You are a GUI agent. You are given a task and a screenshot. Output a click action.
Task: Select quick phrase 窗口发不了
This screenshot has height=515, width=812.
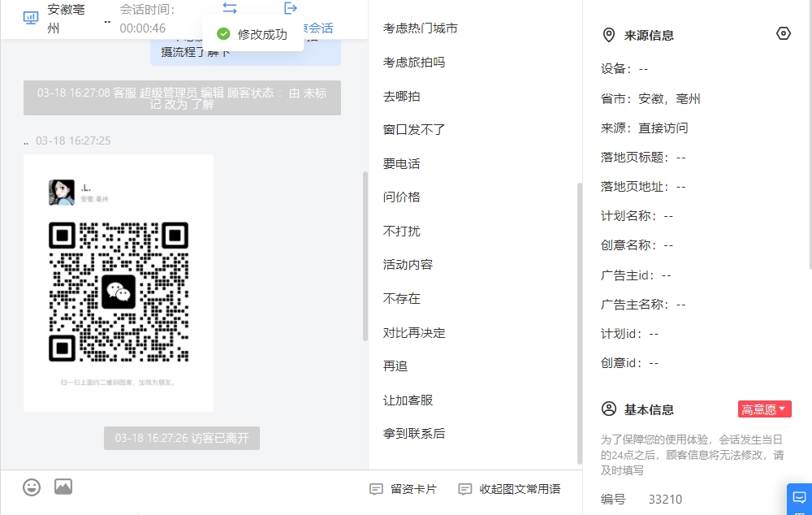click(414, 129)
